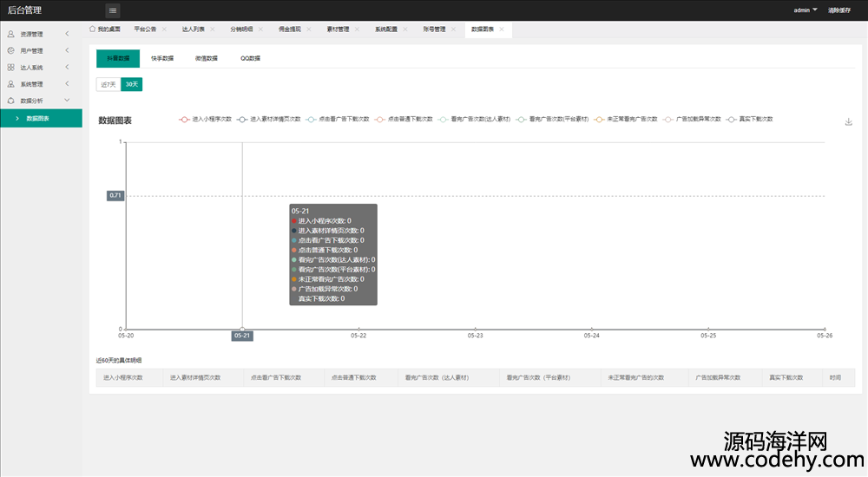Toggle 进入小程序次数 series in chart legend

[206, 119]
